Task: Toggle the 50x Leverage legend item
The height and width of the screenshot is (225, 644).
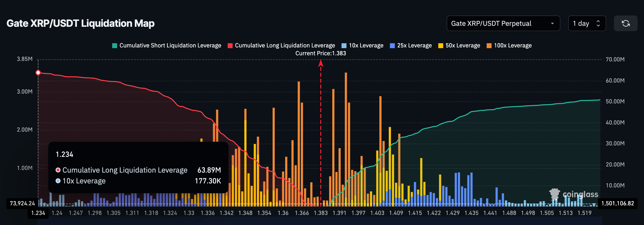Action: (459, 45)
